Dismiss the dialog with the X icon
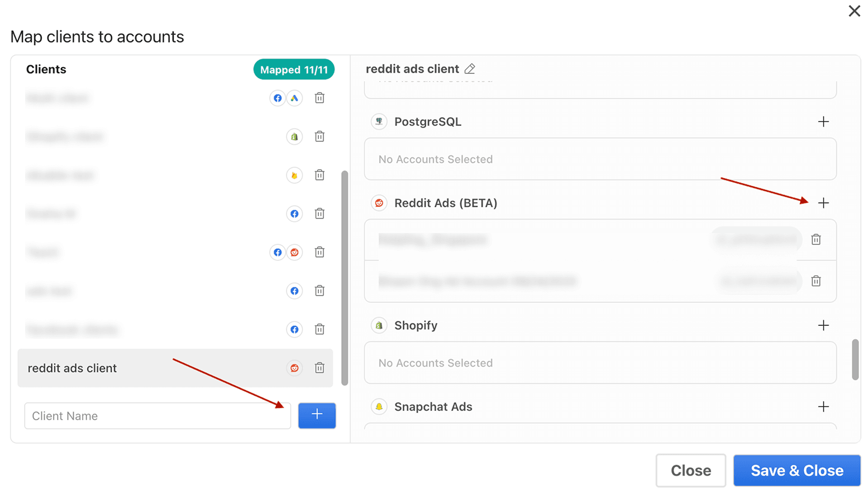This screenshot has height=503, width=868. point(854,11)
